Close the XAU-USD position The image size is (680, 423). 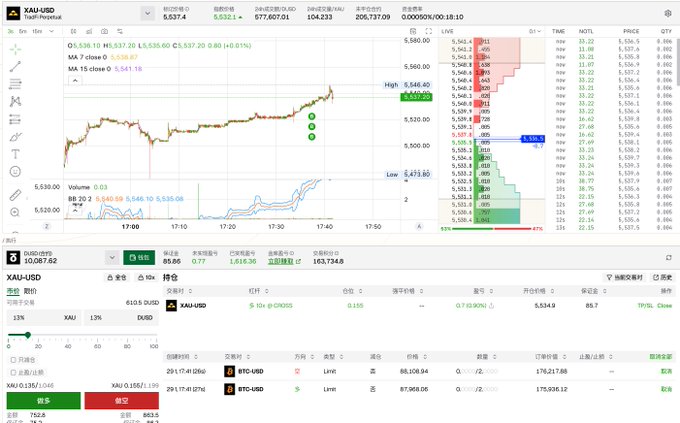point(664,305)
